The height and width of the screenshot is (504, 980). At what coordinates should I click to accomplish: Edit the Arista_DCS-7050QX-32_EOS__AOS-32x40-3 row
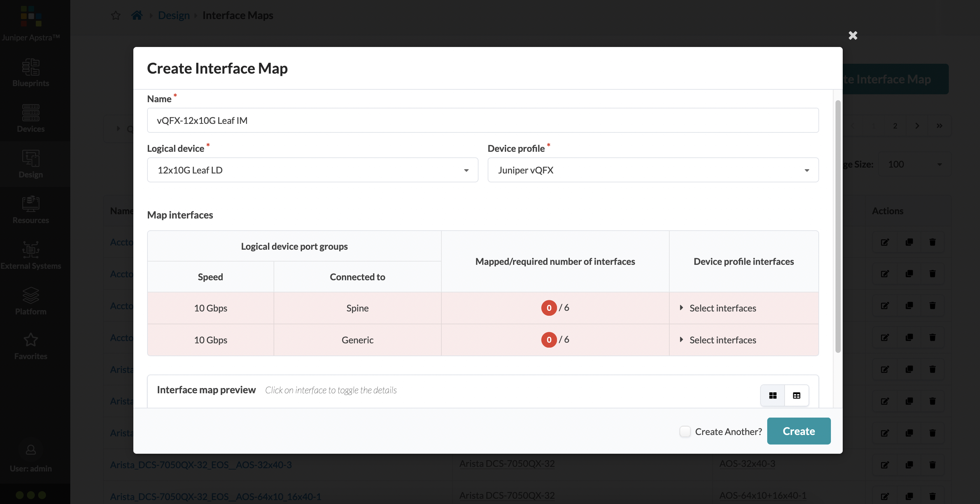point(884,465)
